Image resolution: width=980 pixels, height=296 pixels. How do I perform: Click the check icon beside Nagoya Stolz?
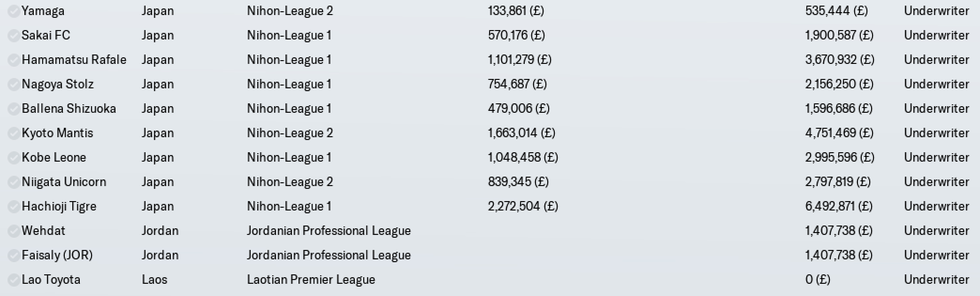coord(14,84)
